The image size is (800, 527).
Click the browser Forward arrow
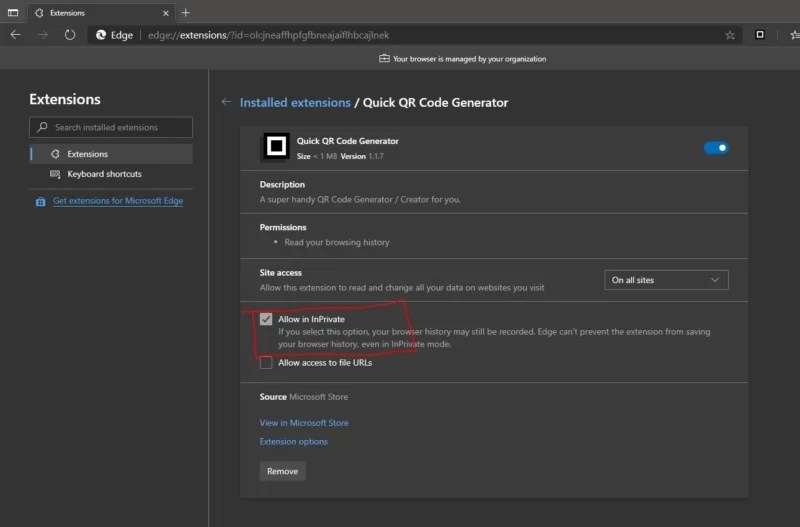[x=43, y=35]
